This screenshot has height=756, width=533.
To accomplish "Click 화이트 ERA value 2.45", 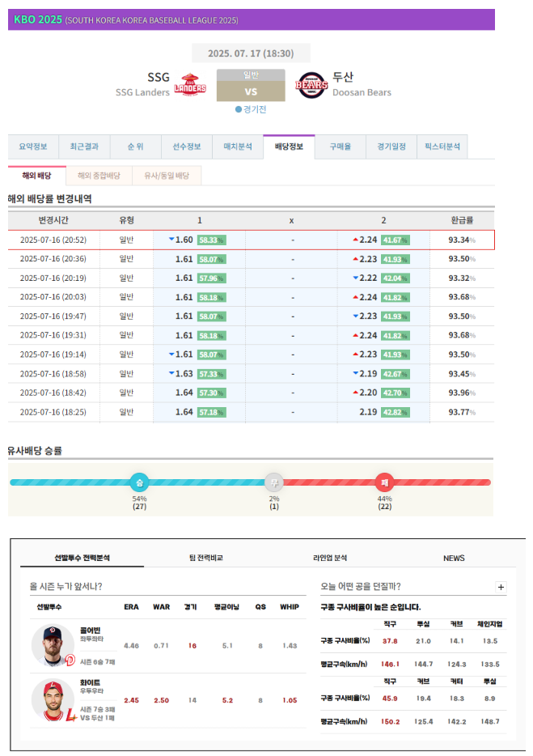I will (131, 700).
